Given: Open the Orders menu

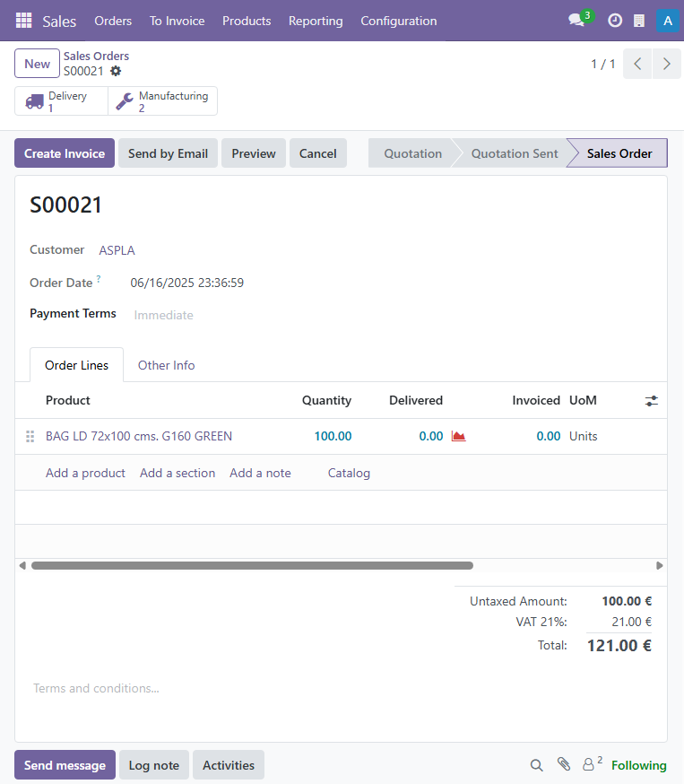Looking at the screenshot, I should [x=113, y=21].
